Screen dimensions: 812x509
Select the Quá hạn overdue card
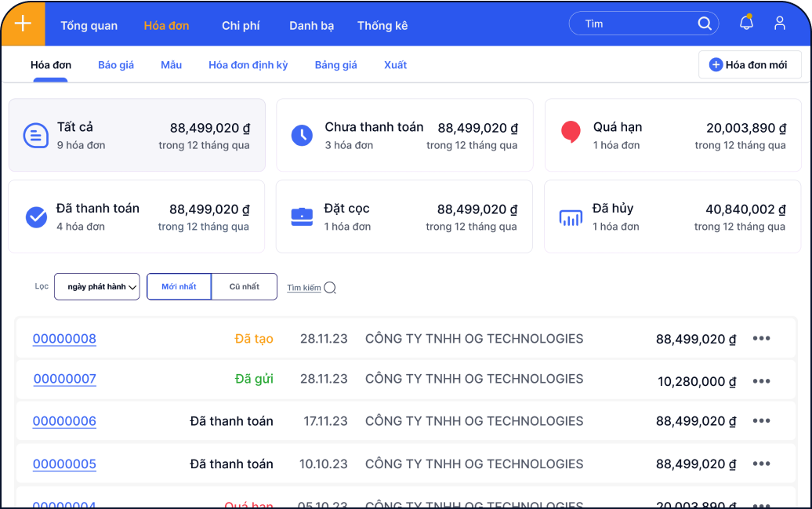pos(673,135)
